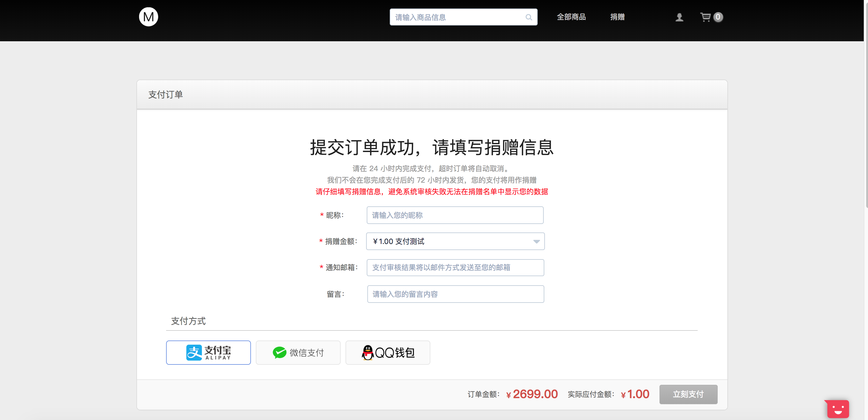This screenshot has width=868, height=420.
Task: Open the 捐赠金额 amount dropdown
Action: click(x=455, y=241)
